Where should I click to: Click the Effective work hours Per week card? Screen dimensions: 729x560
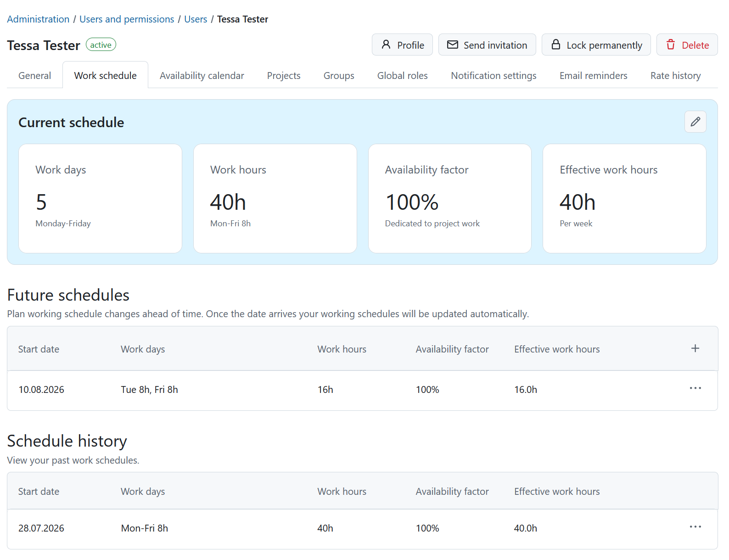tap(624, 198)
